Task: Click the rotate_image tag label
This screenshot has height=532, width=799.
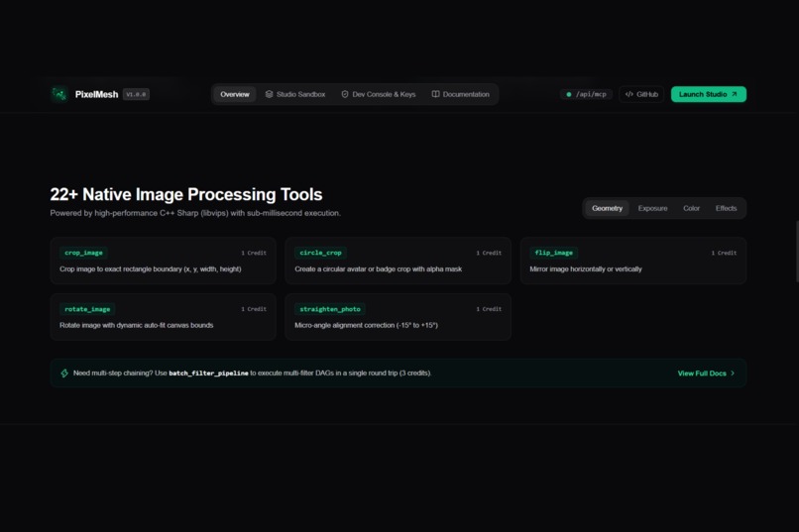Action: point(87,309)
